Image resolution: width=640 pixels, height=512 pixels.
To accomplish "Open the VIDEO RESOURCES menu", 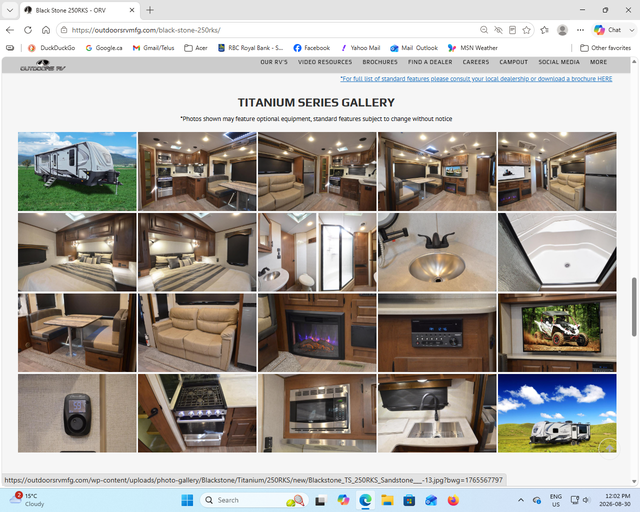I will tap(325, 62).
